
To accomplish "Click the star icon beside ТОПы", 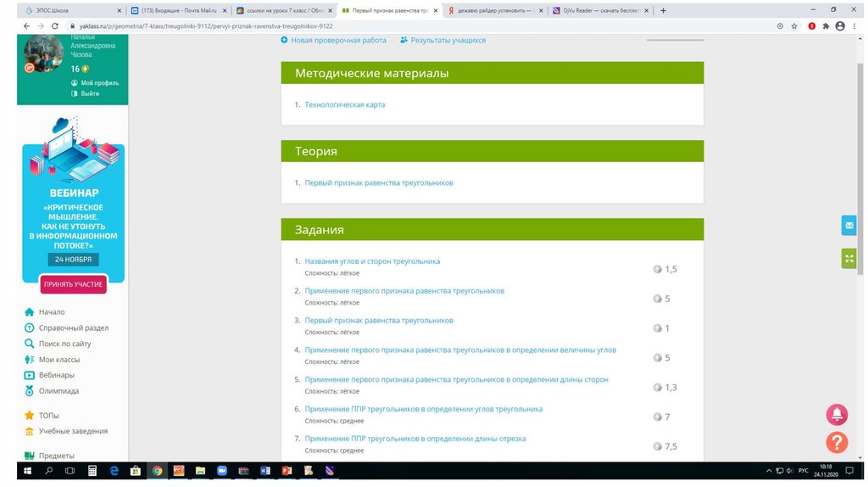I will tap(30, 415).
